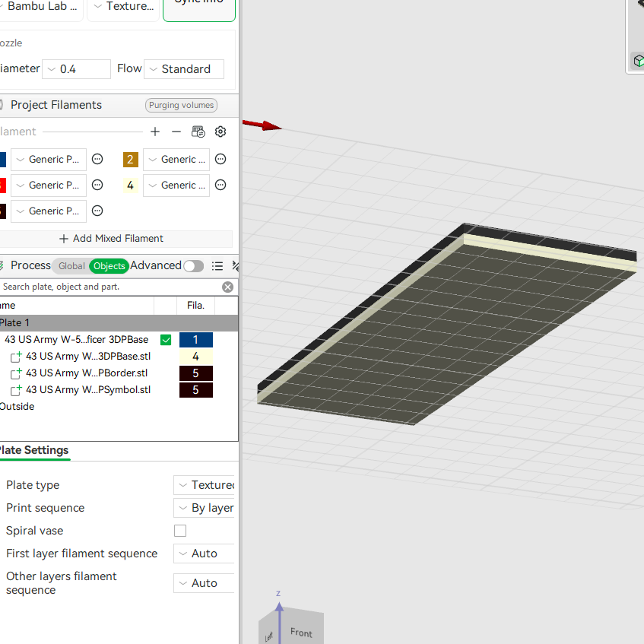Click the process settings list icon
The height and width of the screenshot is (644, 644).
(x=217, y=266)
